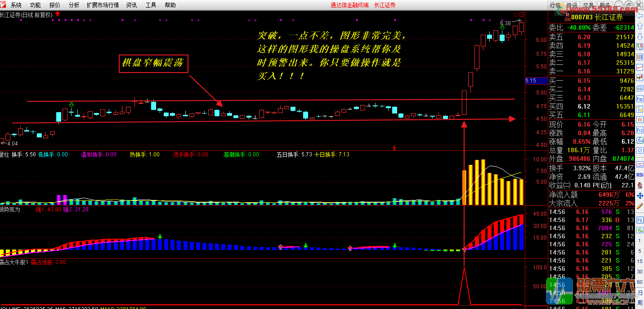Click the 委比 -40.80% value
This screenshot has width=644, height=309.
pos(578,27)
